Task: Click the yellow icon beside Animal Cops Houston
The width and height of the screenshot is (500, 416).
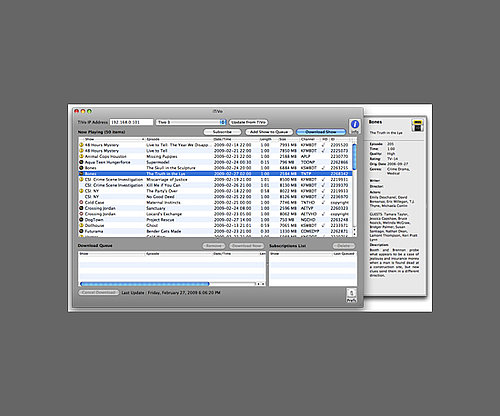Action: point(81,156)
